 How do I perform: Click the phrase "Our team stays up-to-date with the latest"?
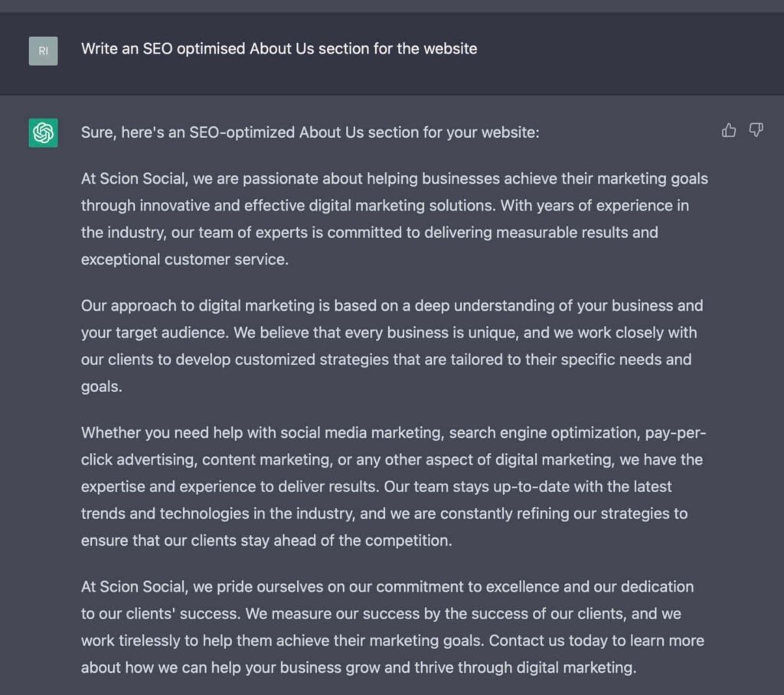(528, 487)
